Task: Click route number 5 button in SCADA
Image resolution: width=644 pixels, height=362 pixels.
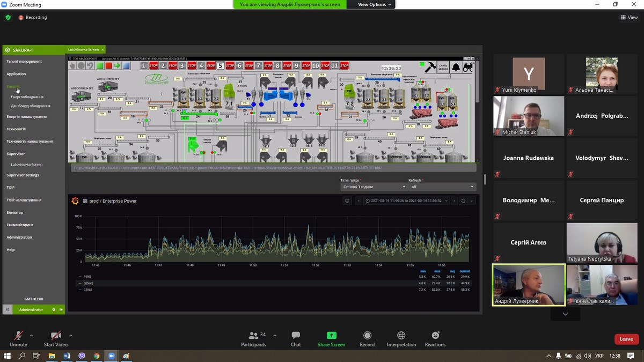Action: (x=220, y=65)
